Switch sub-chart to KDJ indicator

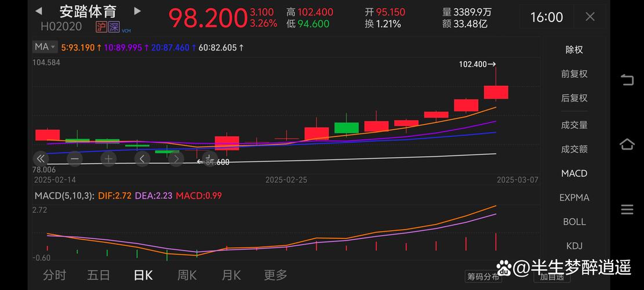(x=574, y=246)
